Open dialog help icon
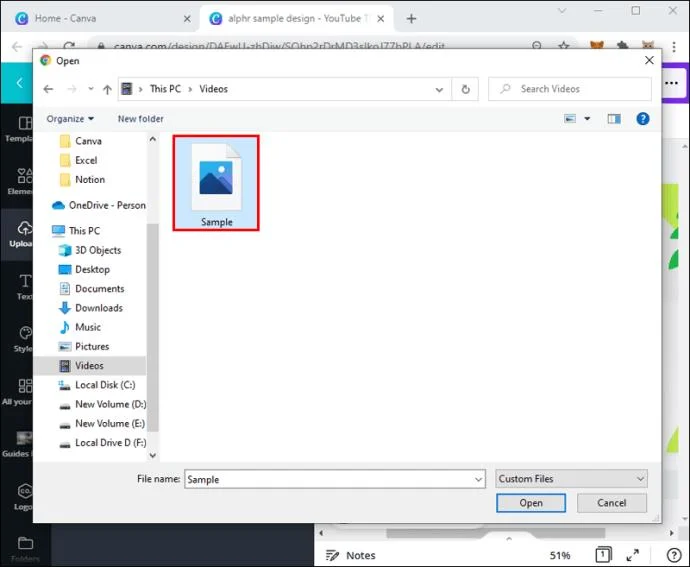Viewport: 690px width, 567px height. coord(643,118)
